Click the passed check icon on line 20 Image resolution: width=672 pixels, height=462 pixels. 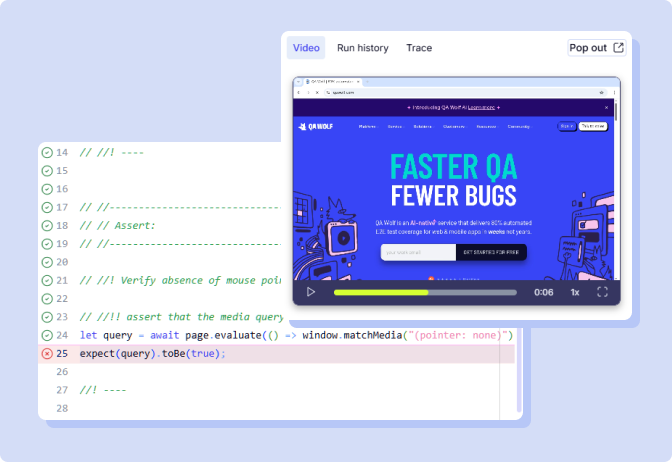click(x=47, y=262)
